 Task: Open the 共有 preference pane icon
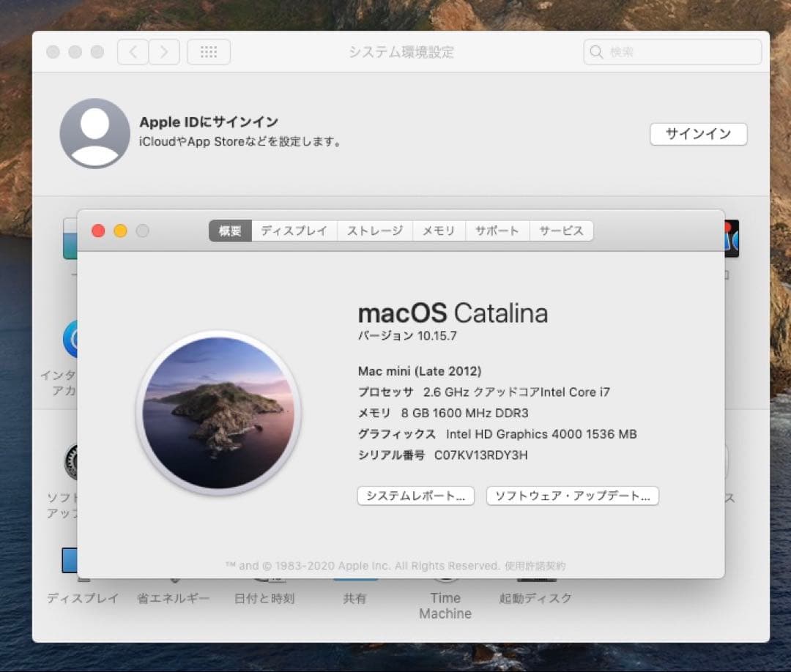tap(354, 578)
